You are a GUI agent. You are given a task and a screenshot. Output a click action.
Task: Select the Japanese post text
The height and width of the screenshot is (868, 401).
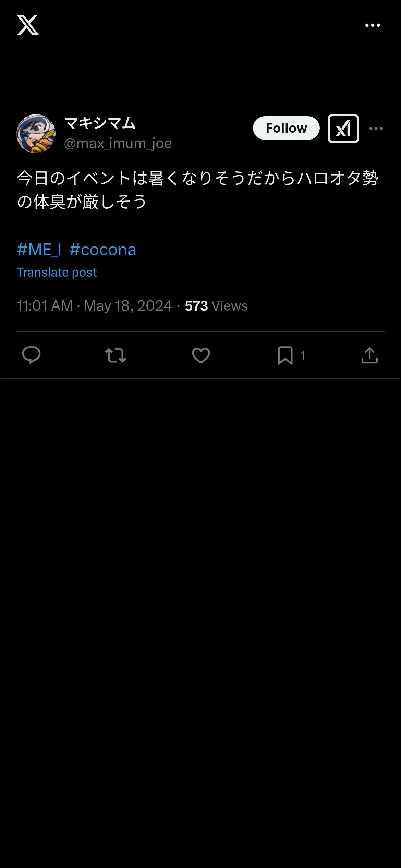(197, 190)
